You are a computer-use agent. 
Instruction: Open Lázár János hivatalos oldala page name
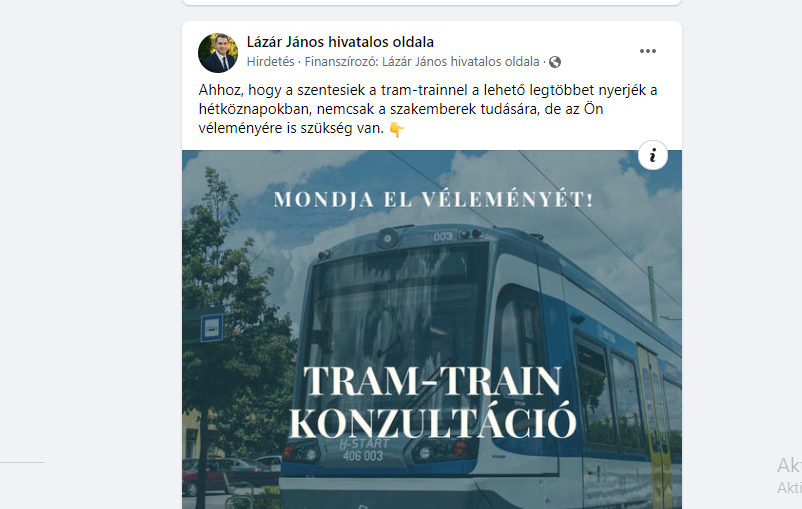click(x=340, y=42)
